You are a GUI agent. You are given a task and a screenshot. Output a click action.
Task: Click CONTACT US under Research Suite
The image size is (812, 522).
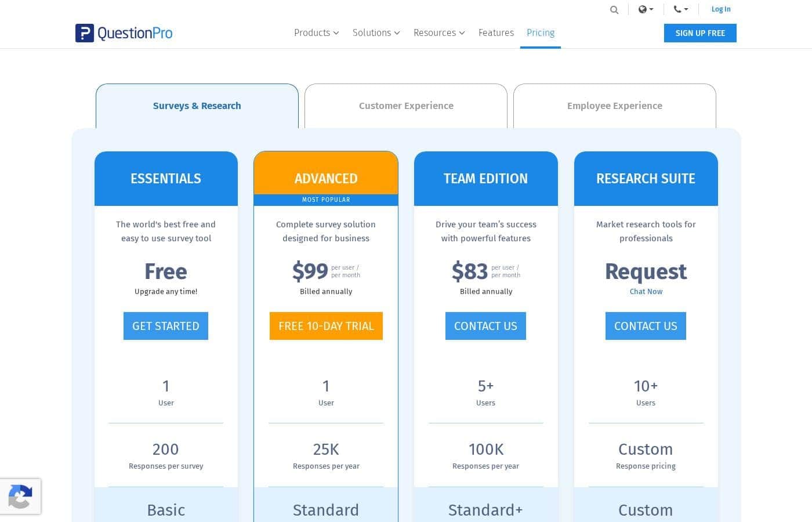click(646, 326)
